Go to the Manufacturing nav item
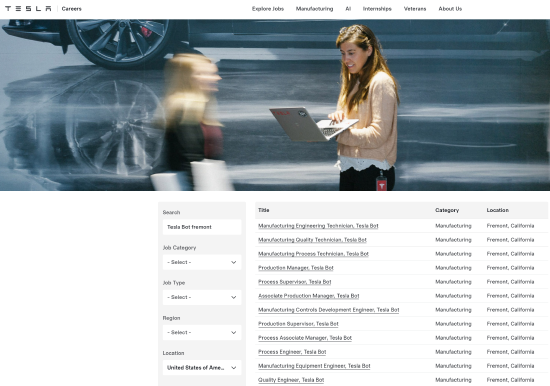 [314, 9]
